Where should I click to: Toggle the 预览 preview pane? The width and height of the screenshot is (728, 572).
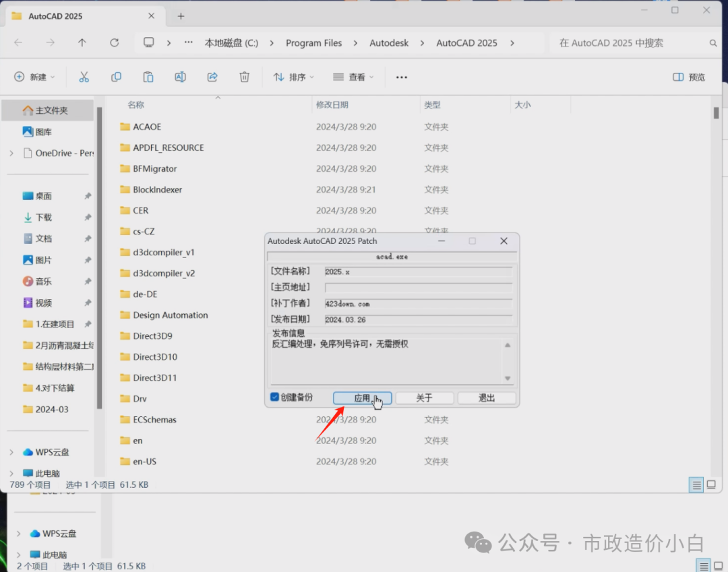pos(689,77)
